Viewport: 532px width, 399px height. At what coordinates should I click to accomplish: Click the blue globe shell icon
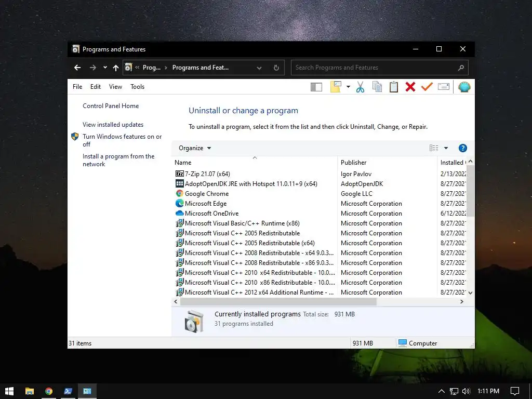pos(464,87)
